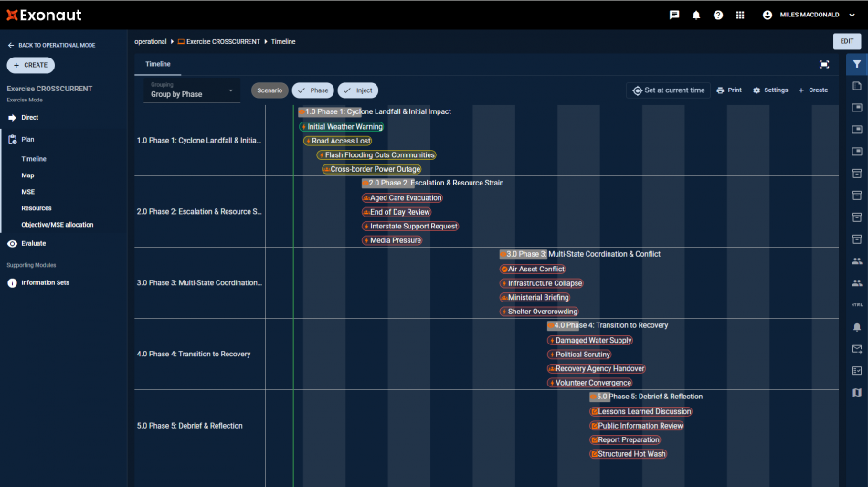This screenshot has width=868, height=487.
Task: Open the chat messages icon
Action: click(x=674, y=15)
